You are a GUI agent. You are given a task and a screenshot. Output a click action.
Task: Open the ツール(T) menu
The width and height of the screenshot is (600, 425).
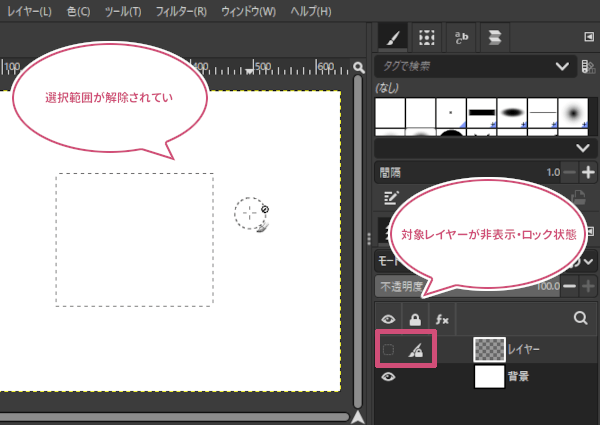[123, 11]
